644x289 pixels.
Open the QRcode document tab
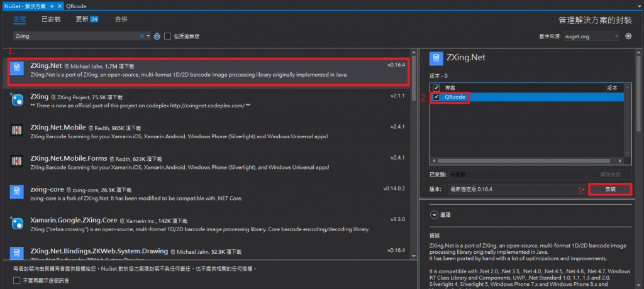coord(76,6)
